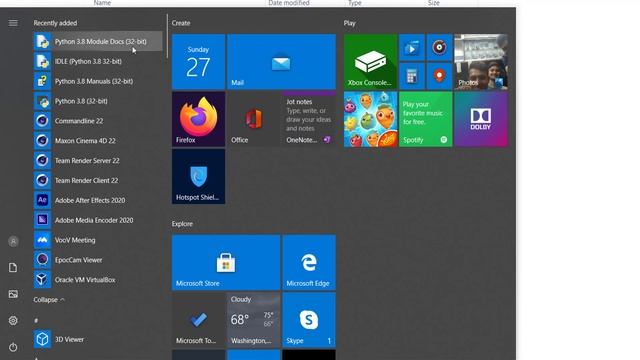This screenshot has width=640, height=360.
Task: Click the Create group header
Action: click(x=181, y=23)
